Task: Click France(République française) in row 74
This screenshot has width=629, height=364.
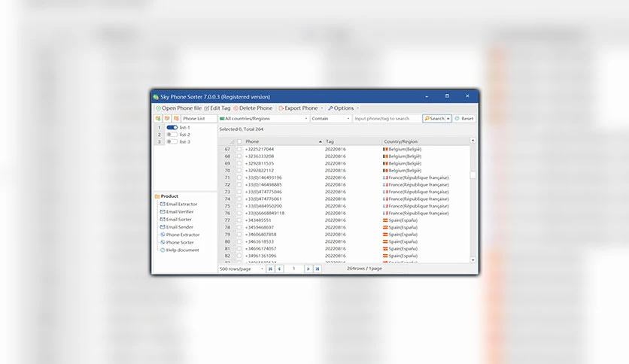Action: [x=419, y=199]
